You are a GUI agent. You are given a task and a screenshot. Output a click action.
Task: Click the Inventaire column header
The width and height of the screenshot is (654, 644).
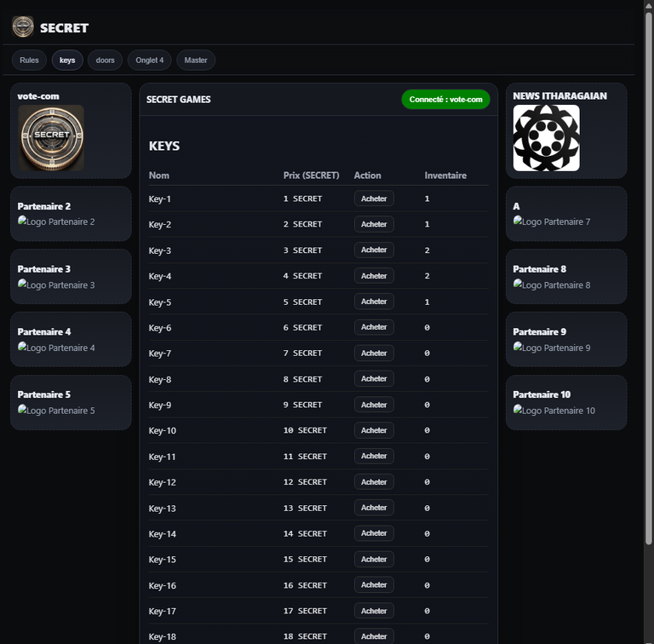[x=445, y=175]
